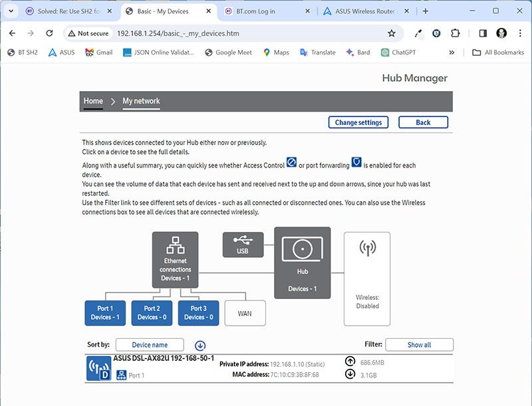
Task: Open browser extensions puzzle icon
Action: pos(456,33)
